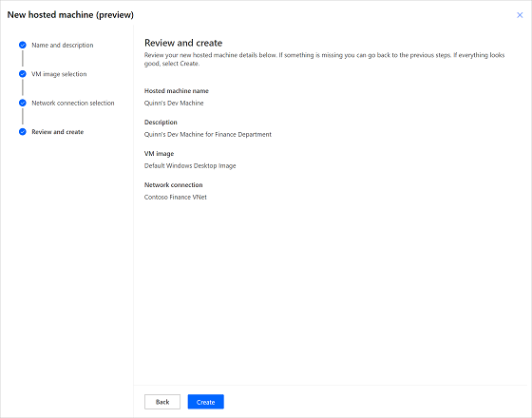
Task: Select the Review and create step label
Action: tap(58, 132)
